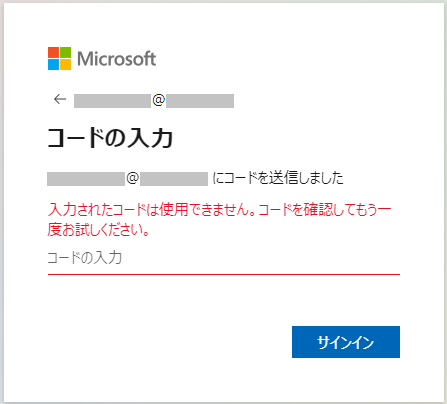Click the Microsoft four-square logo
Screen dimensions: 447x404
click(59, 58)
